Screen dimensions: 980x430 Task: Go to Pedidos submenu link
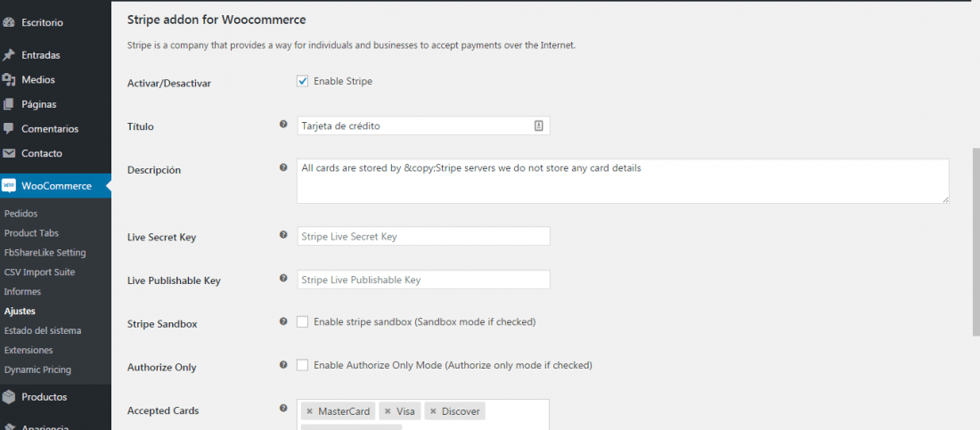20,214
